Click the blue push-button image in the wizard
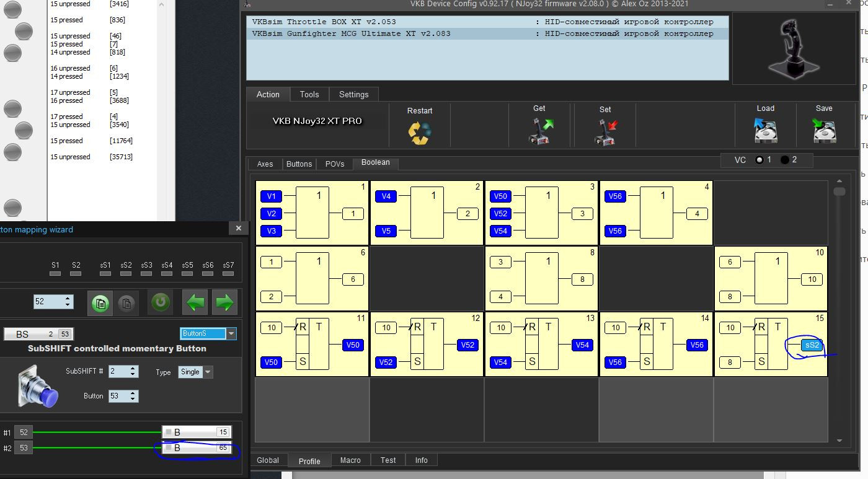 pyautogui.click(x=38, y=387)
